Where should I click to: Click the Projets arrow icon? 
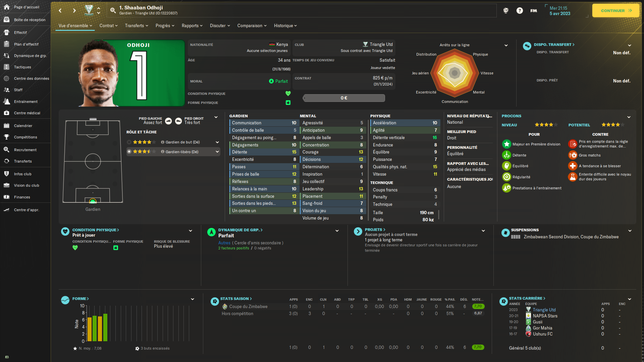coord(358,231)
